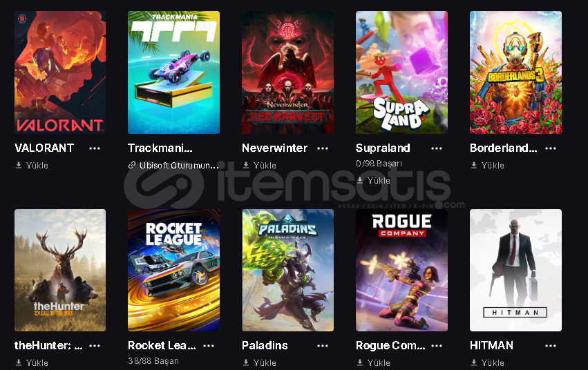Open the three-dot menu beside theHunter
Image resolution: width=588 pixels, height=370 pixels.
pyautogui.click(x=95, y=346)
